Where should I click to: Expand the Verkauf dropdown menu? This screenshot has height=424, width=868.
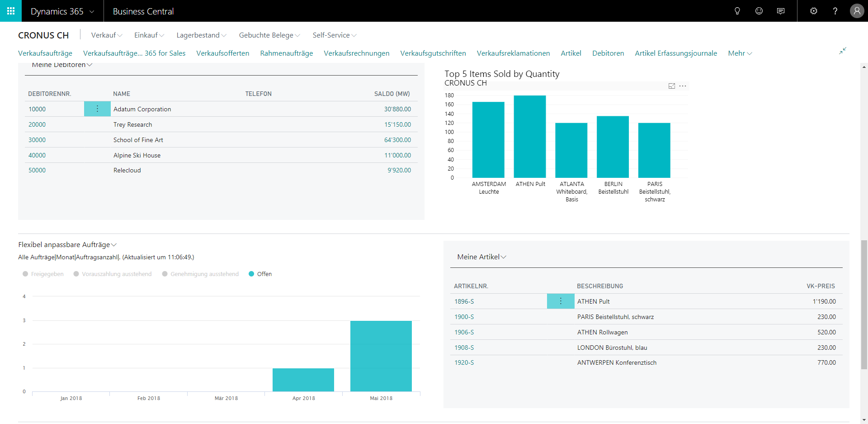point(107,35)
